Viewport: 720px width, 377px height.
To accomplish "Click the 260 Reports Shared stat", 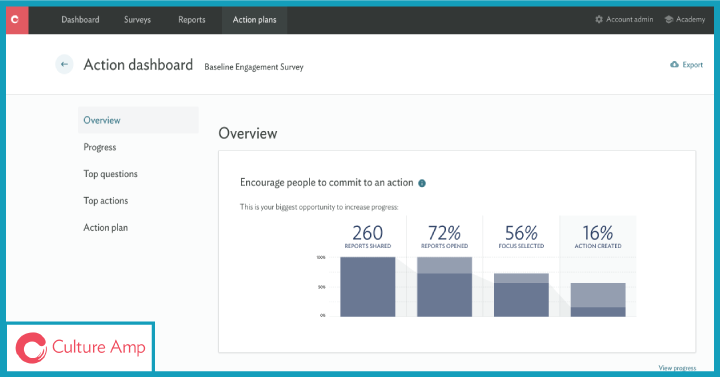I will (368, 236).
